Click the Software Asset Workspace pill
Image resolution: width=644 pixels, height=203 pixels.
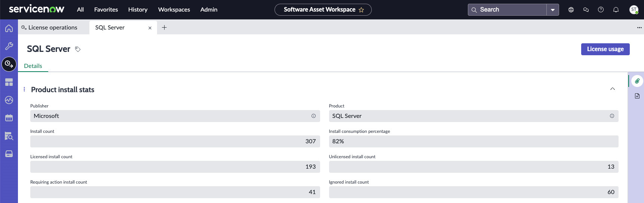click(x=323, y=10)
